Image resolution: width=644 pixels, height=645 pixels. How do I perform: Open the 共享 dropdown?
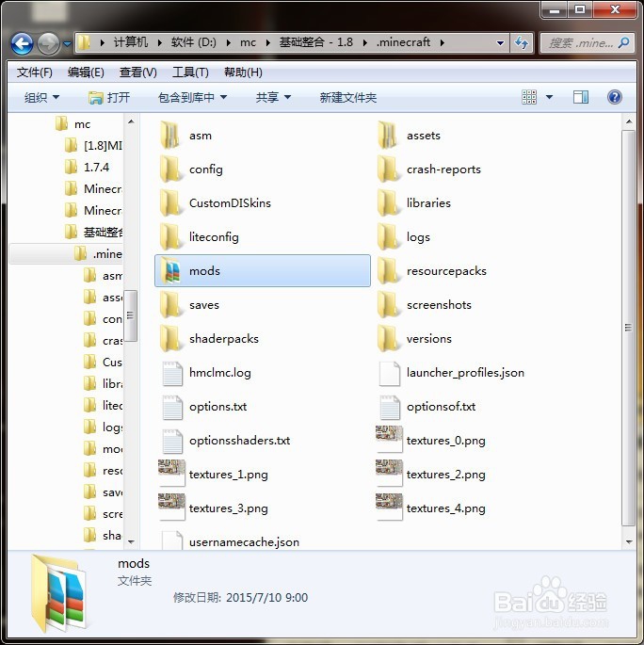point(273,98)
